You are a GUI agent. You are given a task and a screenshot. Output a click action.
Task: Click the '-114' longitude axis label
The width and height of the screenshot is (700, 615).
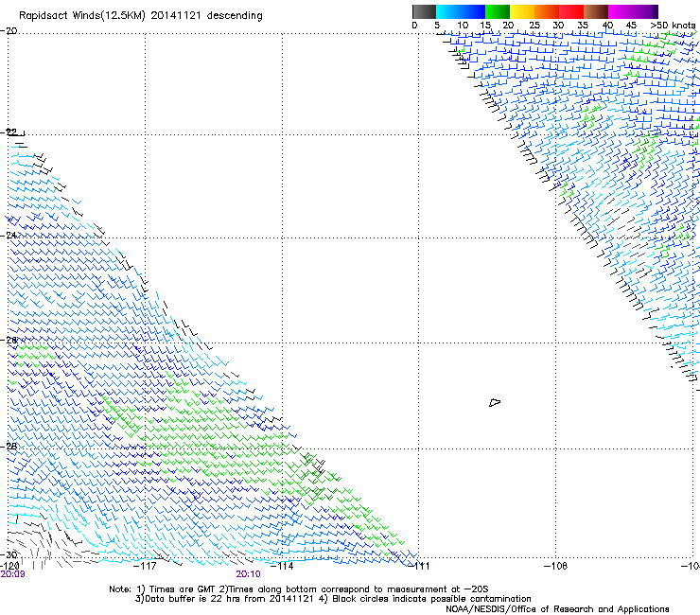283,566
